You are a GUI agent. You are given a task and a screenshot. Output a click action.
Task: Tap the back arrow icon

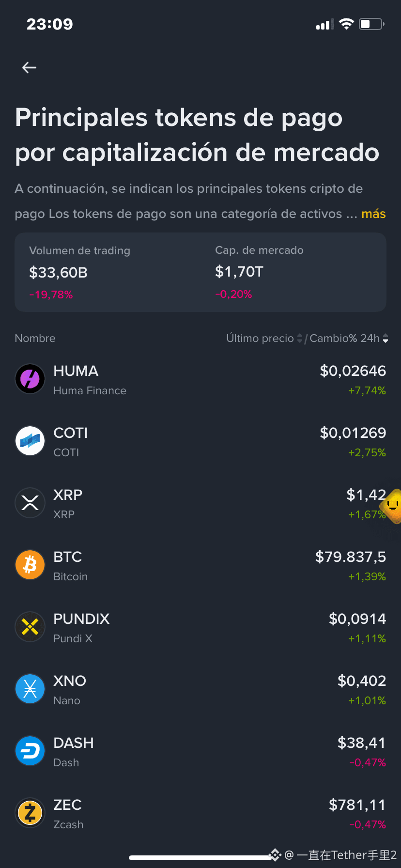[30, 68]
